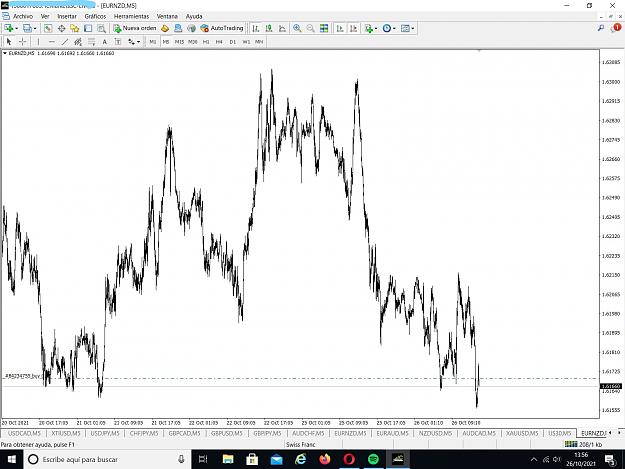
Task: Open the Navigator folder-star icon
Action: [75, 28]
